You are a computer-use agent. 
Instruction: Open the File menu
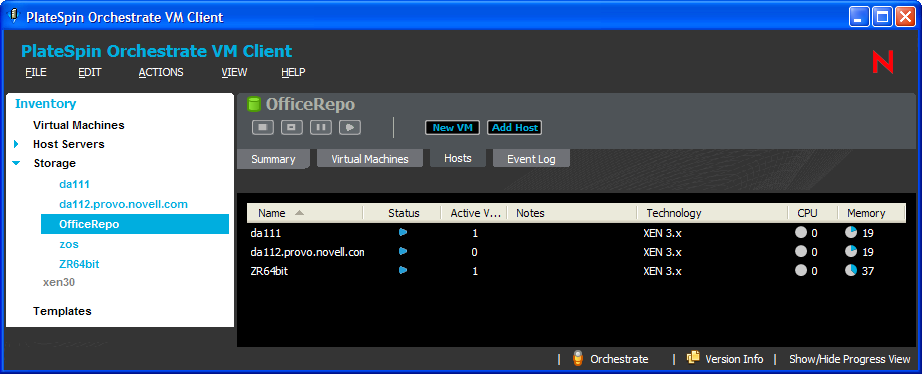click(36, 72)
